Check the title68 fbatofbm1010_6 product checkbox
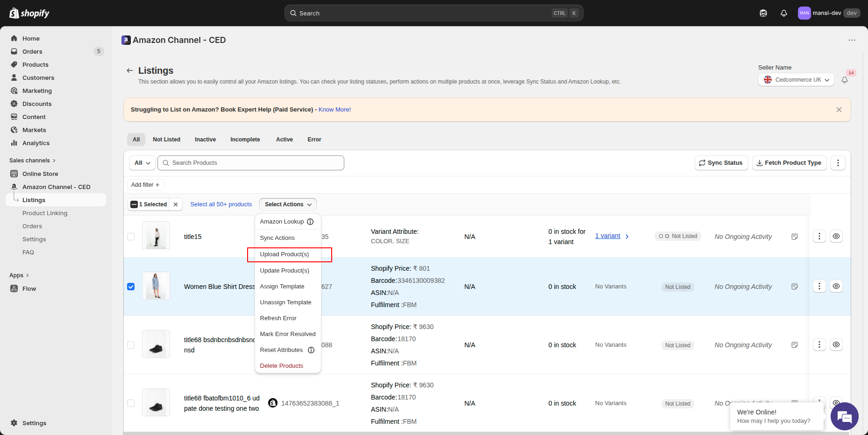868x435 pixels. coord(131,403)
